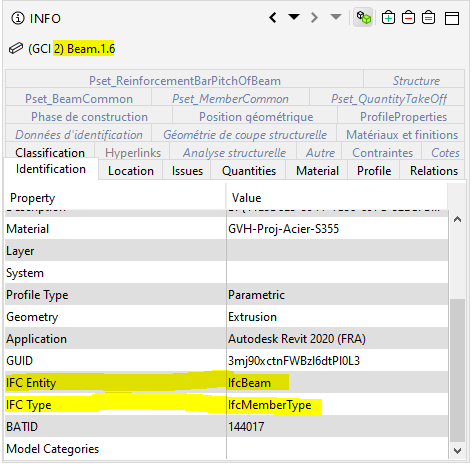Select Extrusion geometry value
Image resolution: width=473 pixels, height=475 pixels.
click(252, 317)
